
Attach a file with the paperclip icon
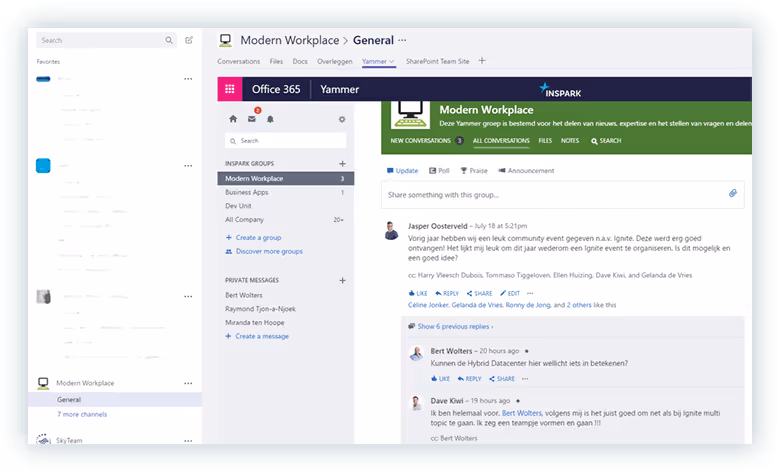click(x=733, y=193)
